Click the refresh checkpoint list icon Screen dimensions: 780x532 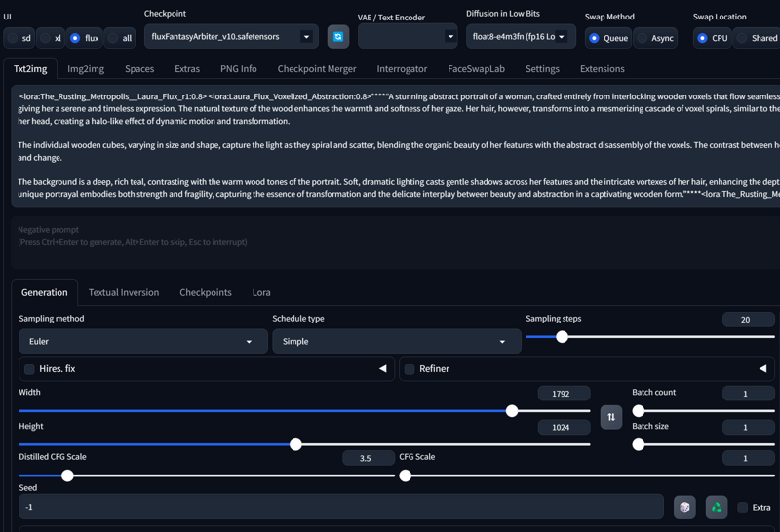pos(337,37)
